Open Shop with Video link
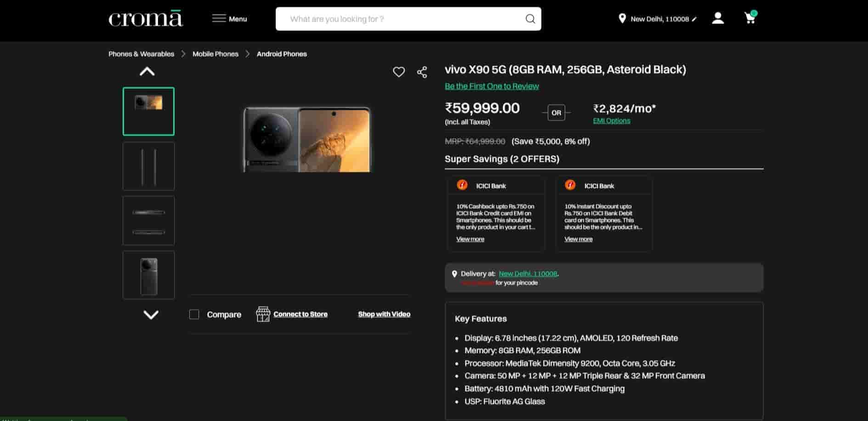This screenshot has height=421, width=868. (384, 314)
